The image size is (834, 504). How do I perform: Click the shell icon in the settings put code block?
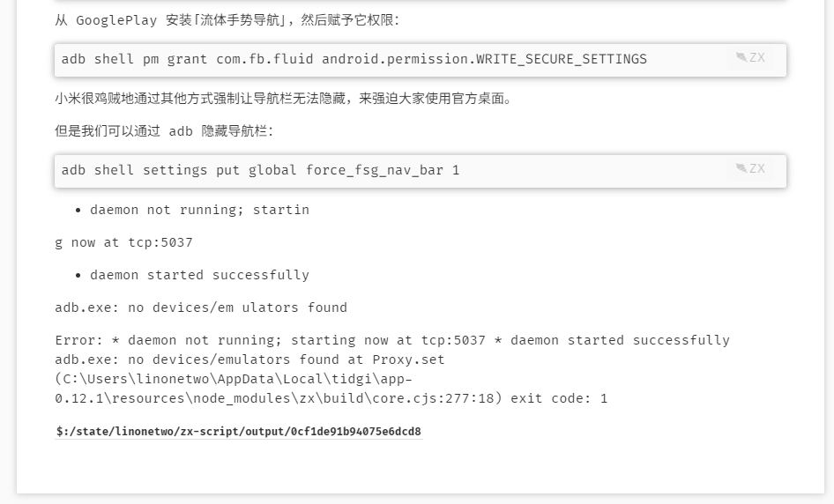tap(741, 168)
